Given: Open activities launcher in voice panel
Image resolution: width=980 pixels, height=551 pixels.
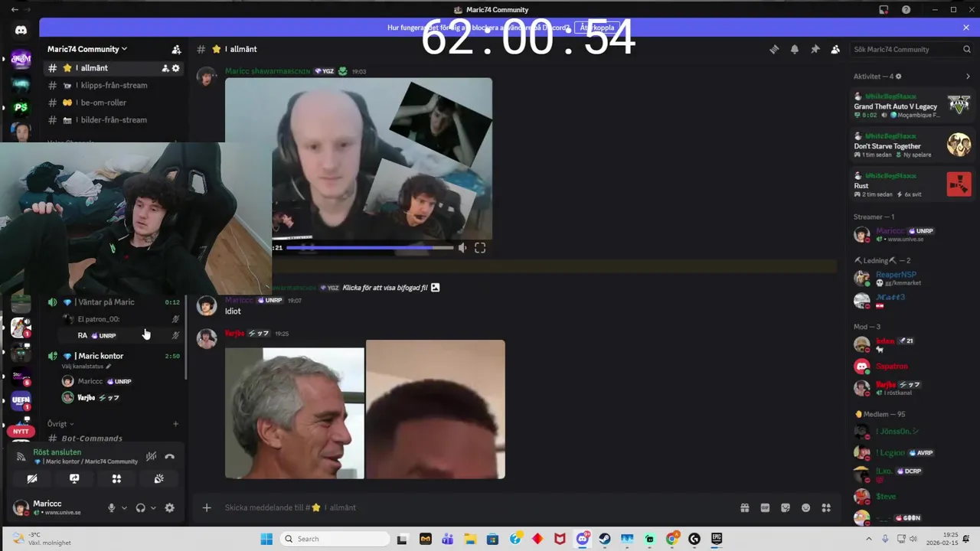Looking at the screenshot, I should [x=116, y=478].
